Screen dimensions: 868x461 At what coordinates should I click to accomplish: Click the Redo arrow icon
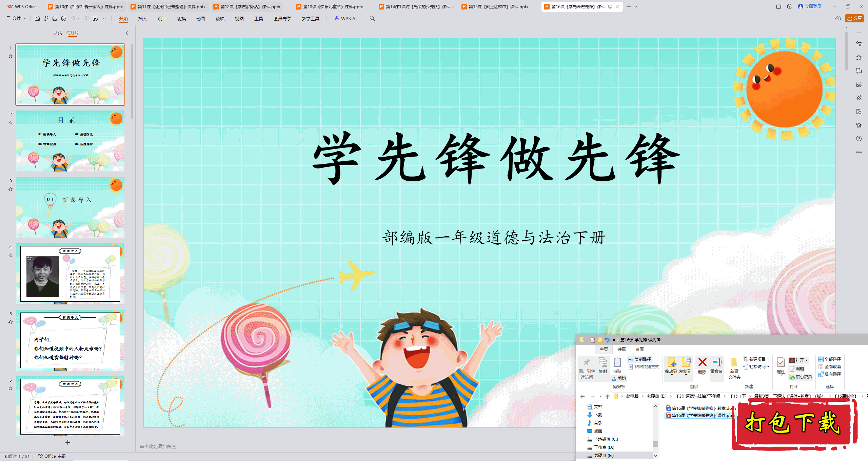pos(87,18)
